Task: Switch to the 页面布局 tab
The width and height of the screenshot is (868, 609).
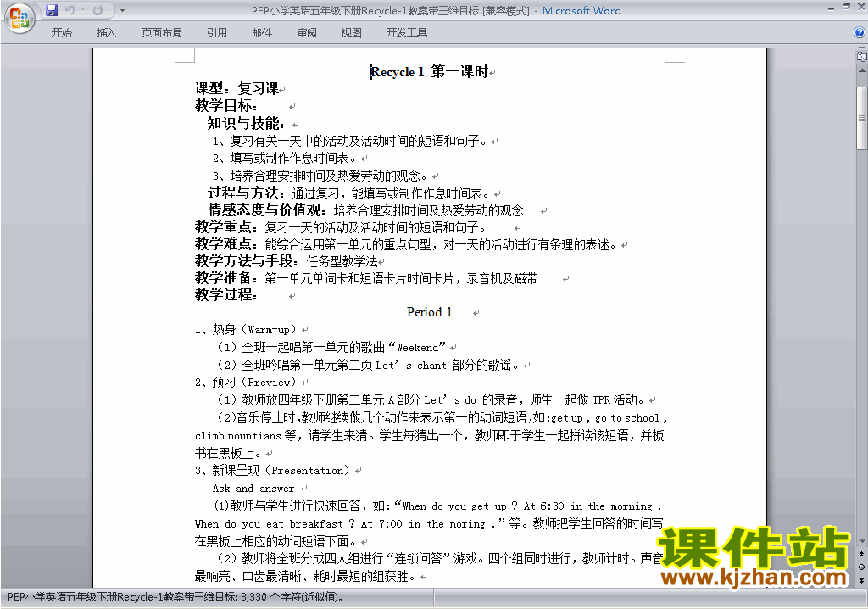Action: pos(161,33)
